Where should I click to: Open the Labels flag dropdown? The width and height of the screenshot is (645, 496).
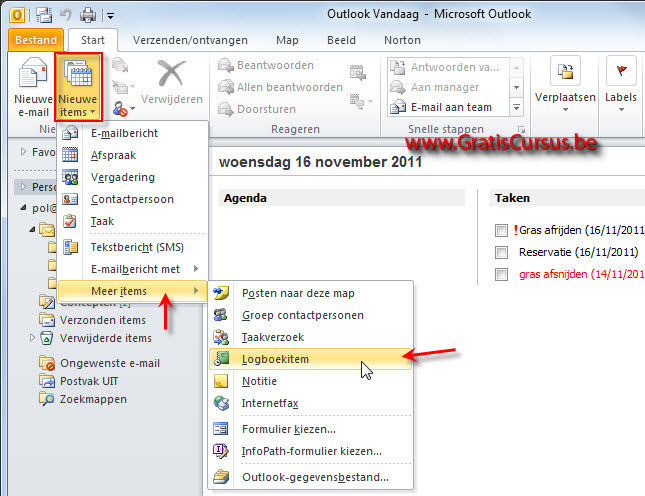(x=621, y=85)
